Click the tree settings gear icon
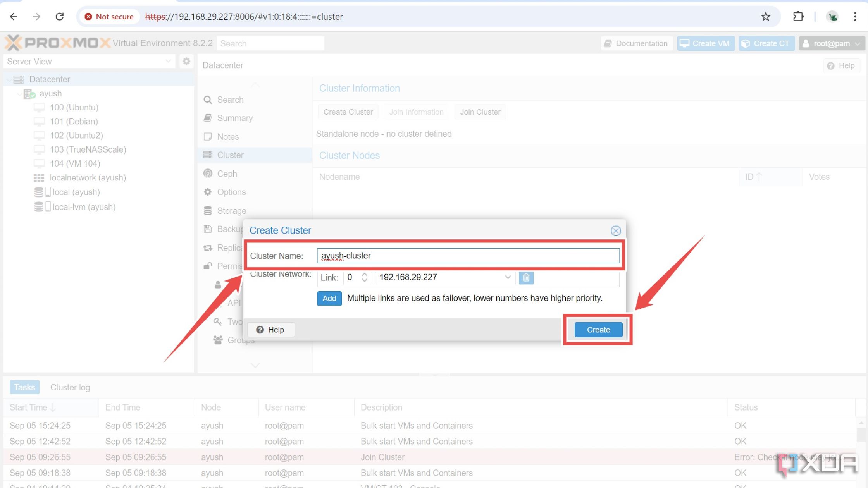This screenshot has height=488, width=868. [x=186, y=61]
